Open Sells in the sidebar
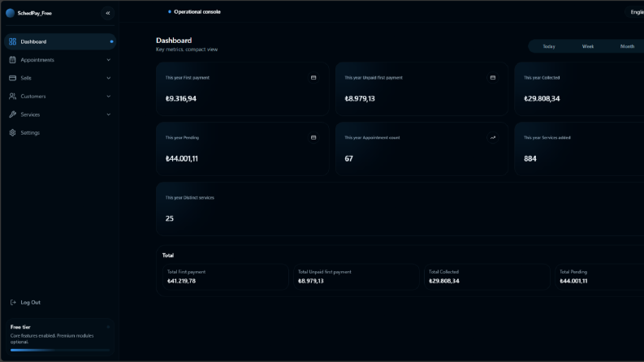The width and height of the screenshot is (644, 362). pyautogui.click(x=60, y=78)
